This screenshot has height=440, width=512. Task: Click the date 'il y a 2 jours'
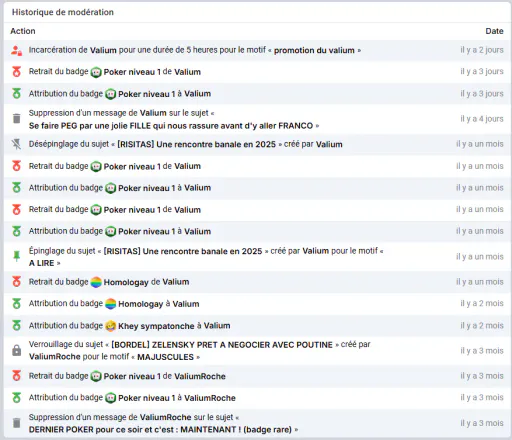tap(482, 50)
